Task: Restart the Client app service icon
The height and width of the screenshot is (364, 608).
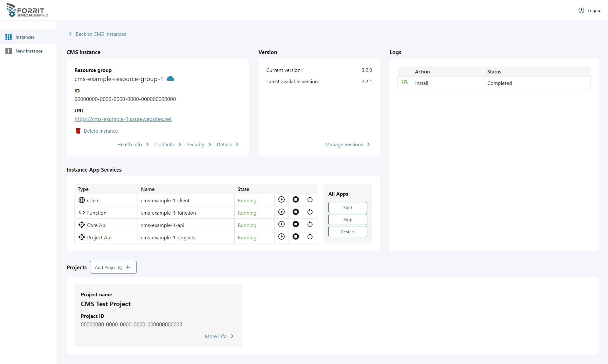Action: pos(310,200)
